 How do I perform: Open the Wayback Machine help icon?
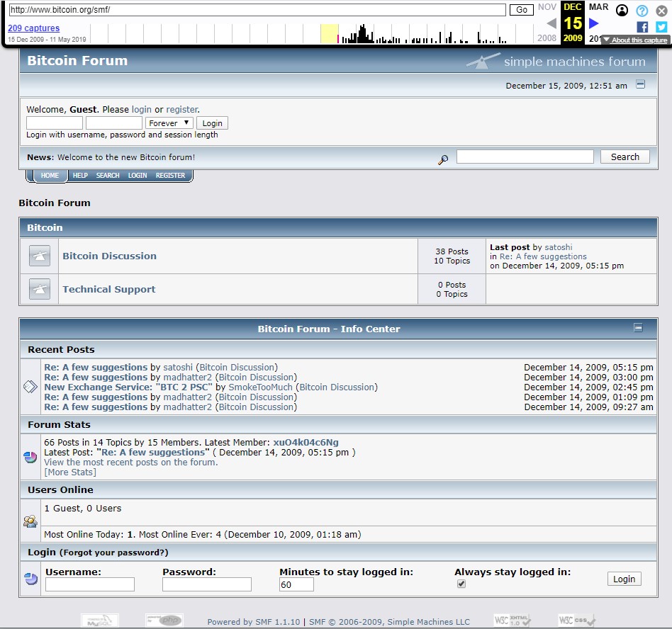point(642,11)
